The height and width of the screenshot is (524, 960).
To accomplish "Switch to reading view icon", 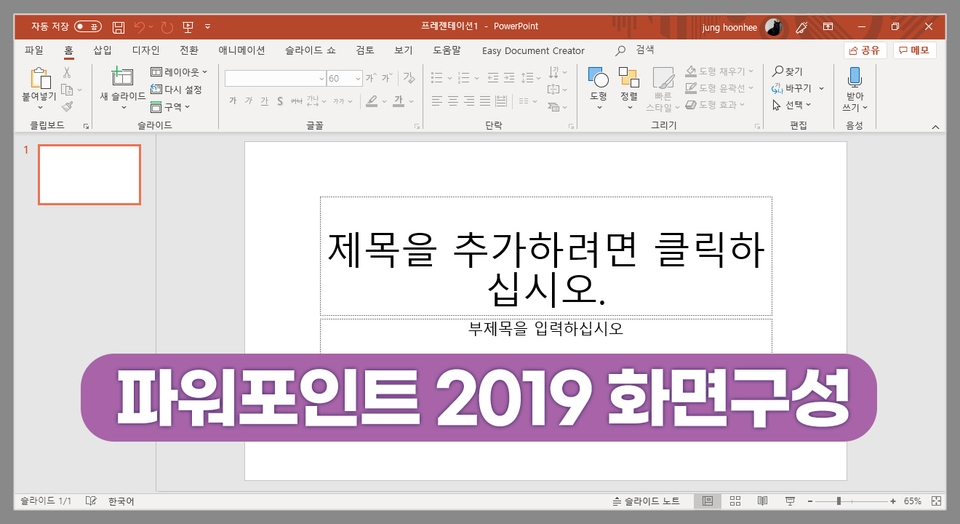I will click(762, 501).
